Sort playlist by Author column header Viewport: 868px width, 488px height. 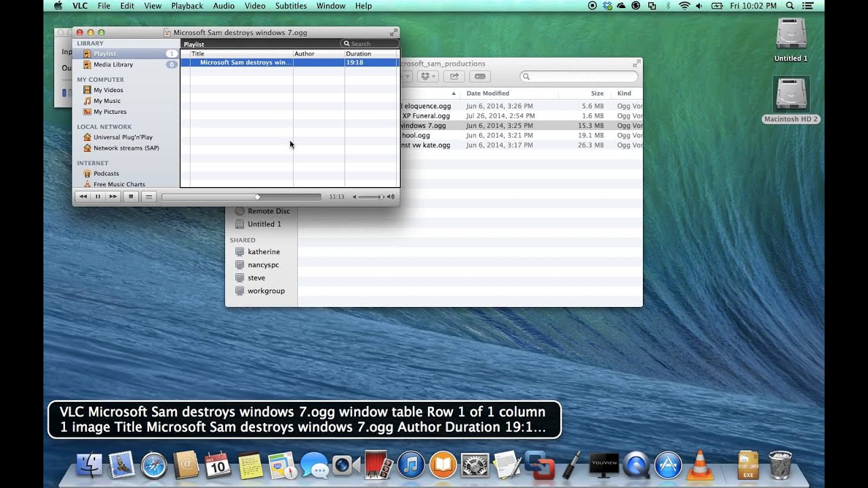click(319, 54)
